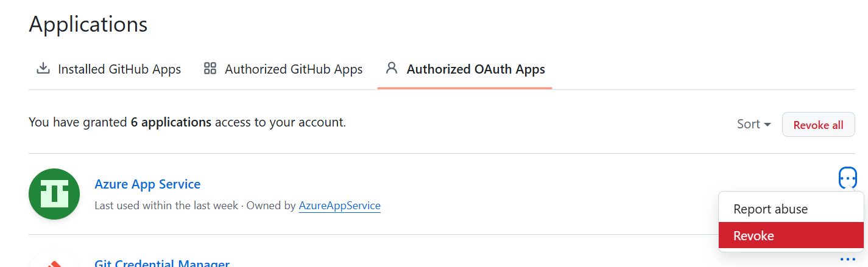Open the Azure App Service link

[147, 184]
